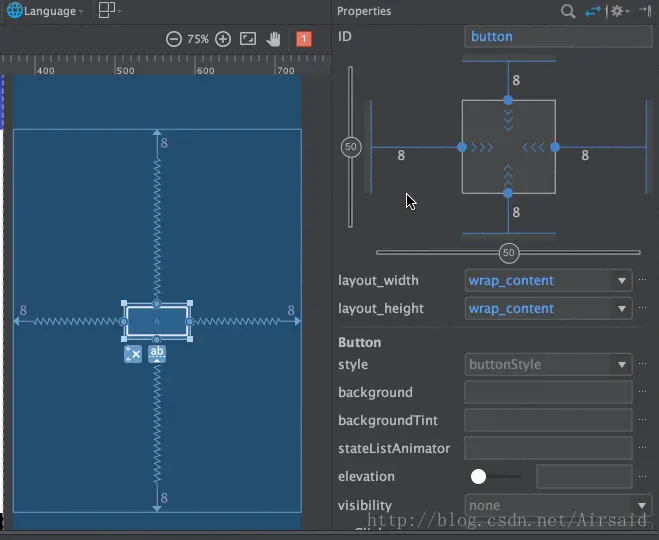Open the layout_height dropdown
Viewport: 659px width, 540px height.
point(548,308)
